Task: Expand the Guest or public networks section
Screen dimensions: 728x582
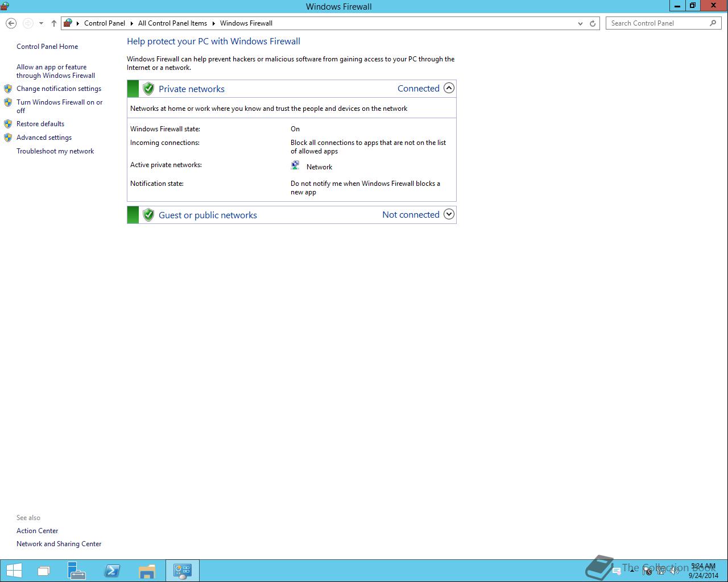Action: pos(449,214)
